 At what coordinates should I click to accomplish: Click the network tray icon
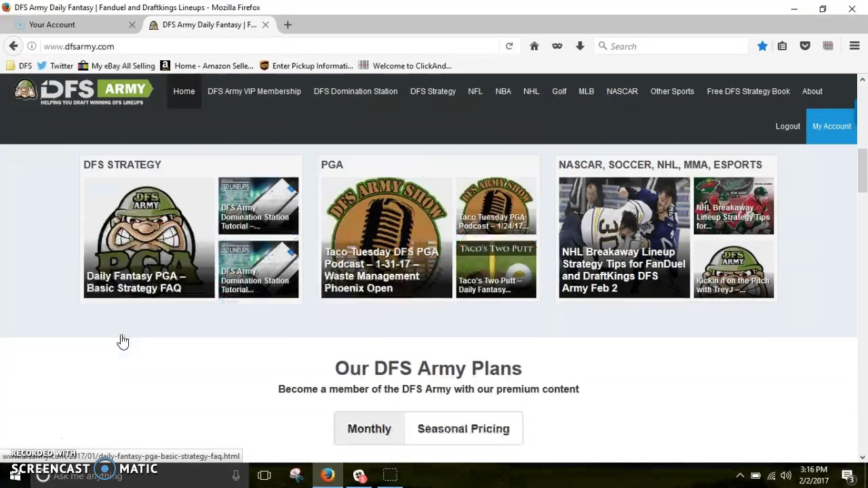770,475
